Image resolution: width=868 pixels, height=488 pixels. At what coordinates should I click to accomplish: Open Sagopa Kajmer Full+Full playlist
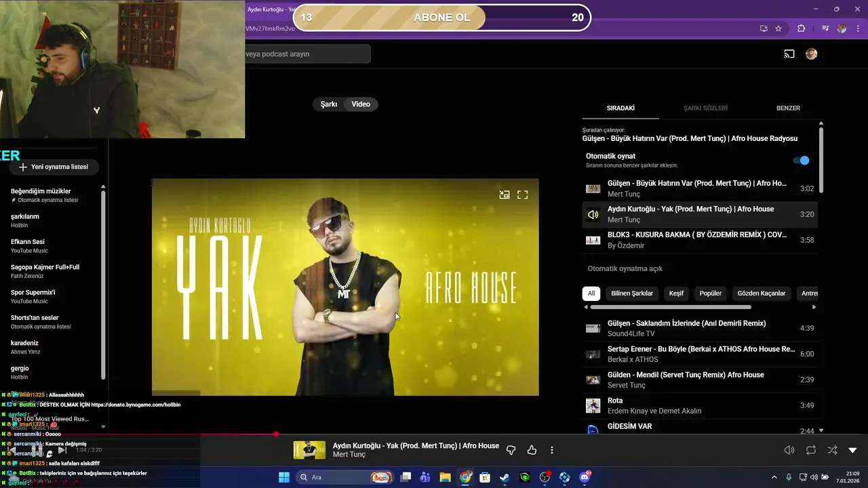pos(53,271)
